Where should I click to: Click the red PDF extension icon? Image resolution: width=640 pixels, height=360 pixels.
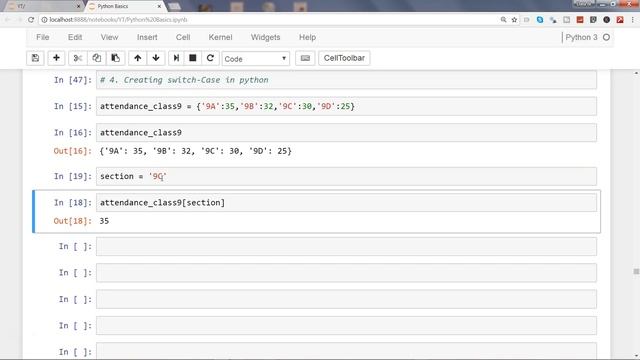[620, 20]
